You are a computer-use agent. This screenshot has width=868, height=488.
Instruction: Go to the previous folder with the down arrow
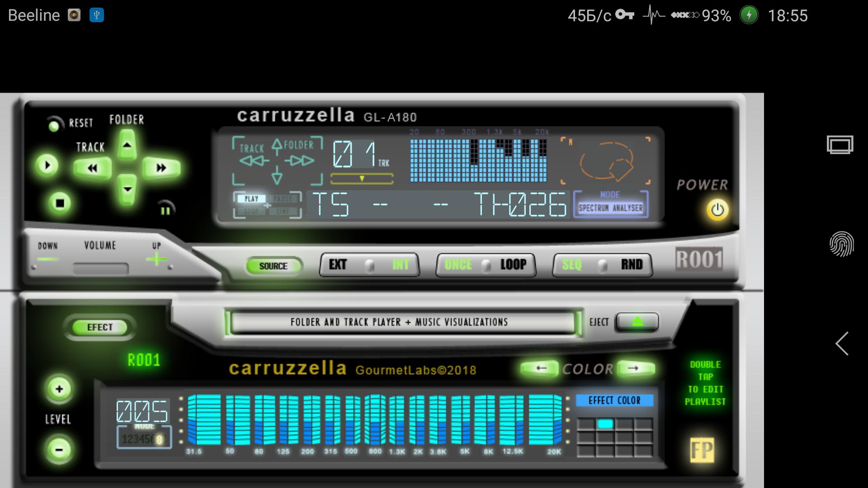[127, 189]
